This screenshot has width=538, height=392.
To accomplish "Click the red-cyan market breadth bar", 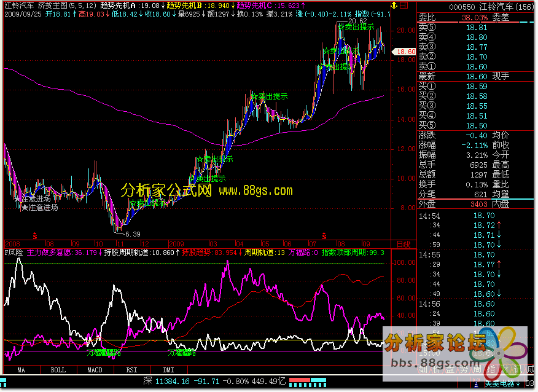I will coord(308,382).
